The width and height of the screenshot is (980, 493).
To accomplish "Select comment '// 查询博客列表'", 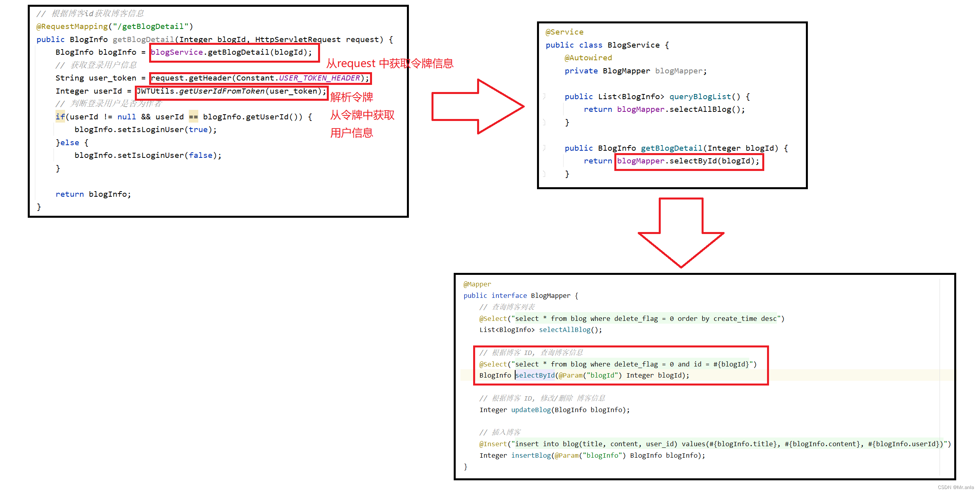I will pos(507,307).
